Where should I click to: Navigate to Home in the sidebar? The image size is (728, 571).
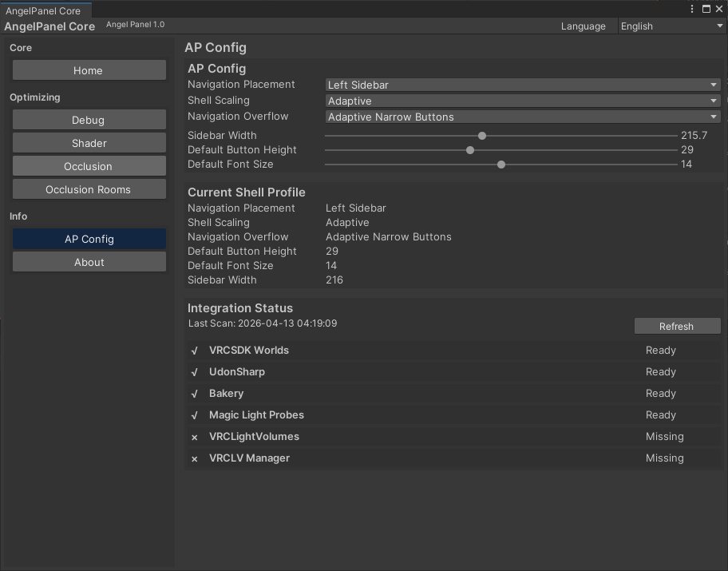click(89, 70)
